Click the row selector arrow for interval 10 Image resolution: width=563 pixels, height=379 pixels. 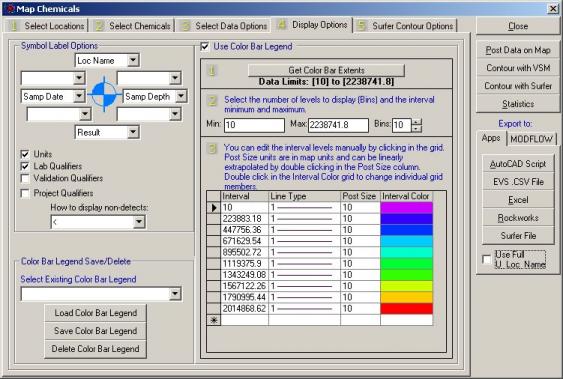click(214, 207)
